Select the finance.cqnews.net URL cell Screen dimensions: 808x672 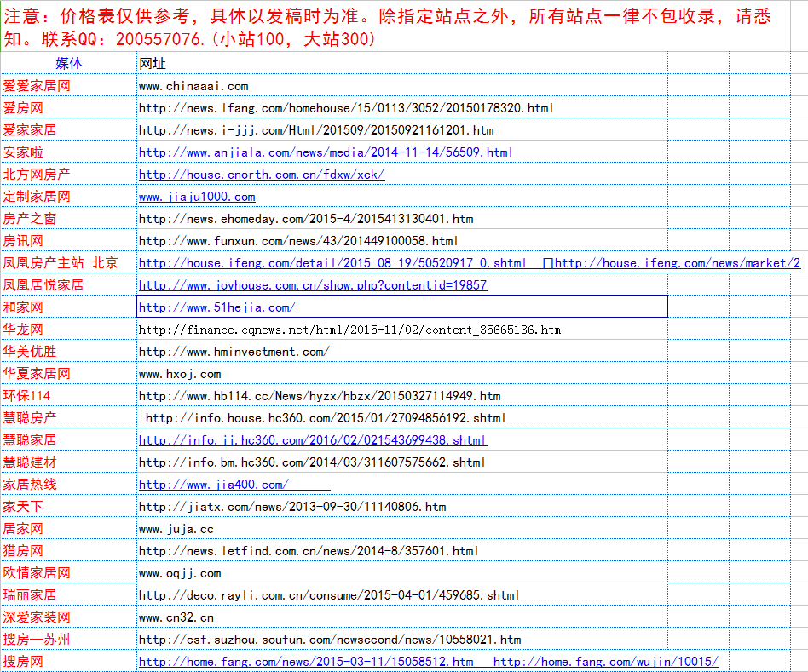pos(402,329)
